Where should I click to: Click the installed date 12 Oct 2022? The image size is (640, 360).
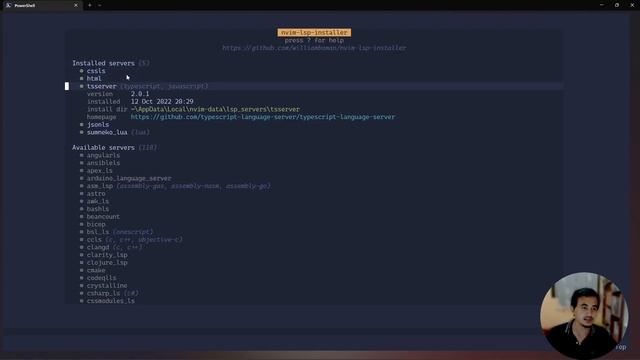click(162, 102)
